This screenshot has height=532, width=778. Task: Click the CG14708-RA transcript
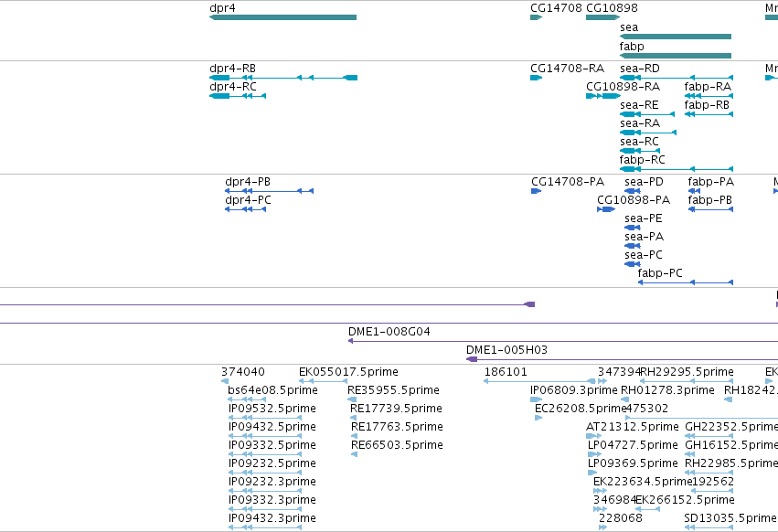point(537,78)
